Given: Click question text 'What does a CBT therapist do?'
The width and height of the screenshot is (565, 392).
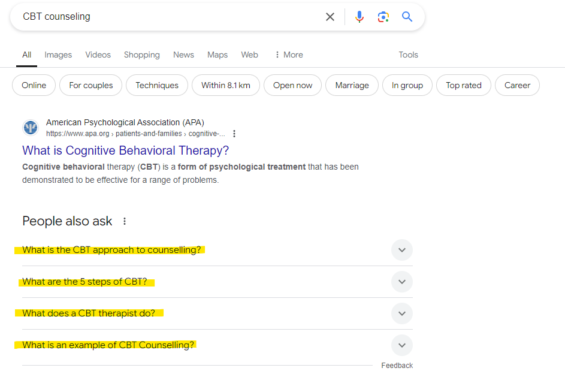Looking at the screenshot, I should [x=89, y=313].
